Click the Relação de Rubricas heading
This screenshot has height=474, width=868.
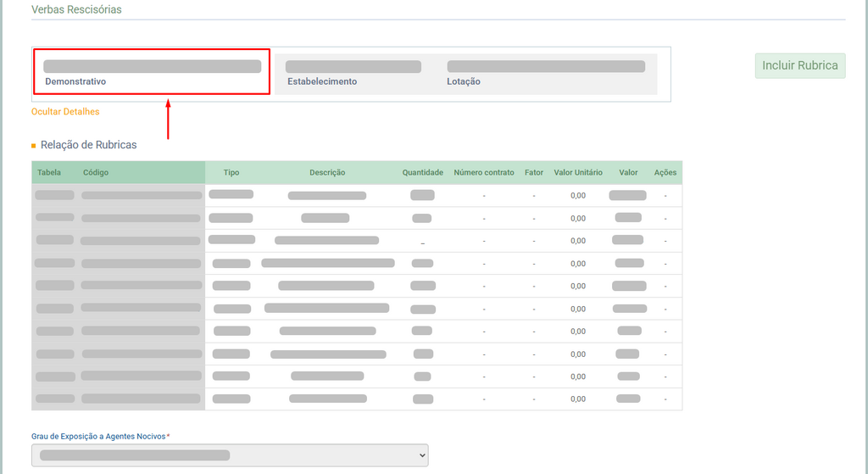88,145
